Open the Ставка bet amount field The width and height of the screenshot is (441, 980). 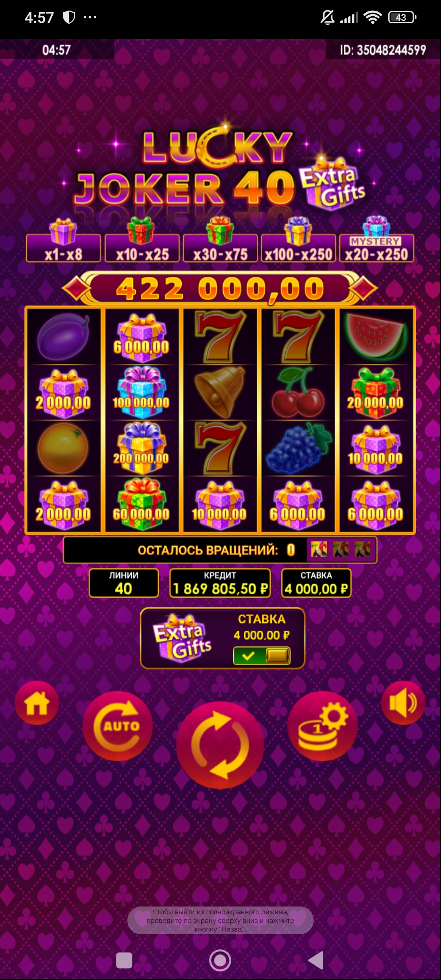(316, 583)
